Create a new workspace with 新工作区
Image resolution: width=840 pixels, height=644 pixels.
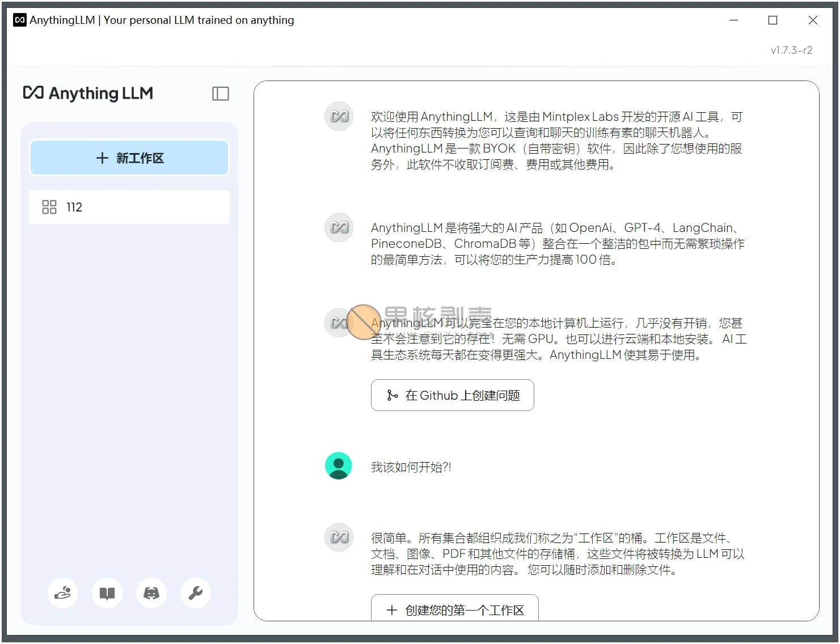(129, 158)
